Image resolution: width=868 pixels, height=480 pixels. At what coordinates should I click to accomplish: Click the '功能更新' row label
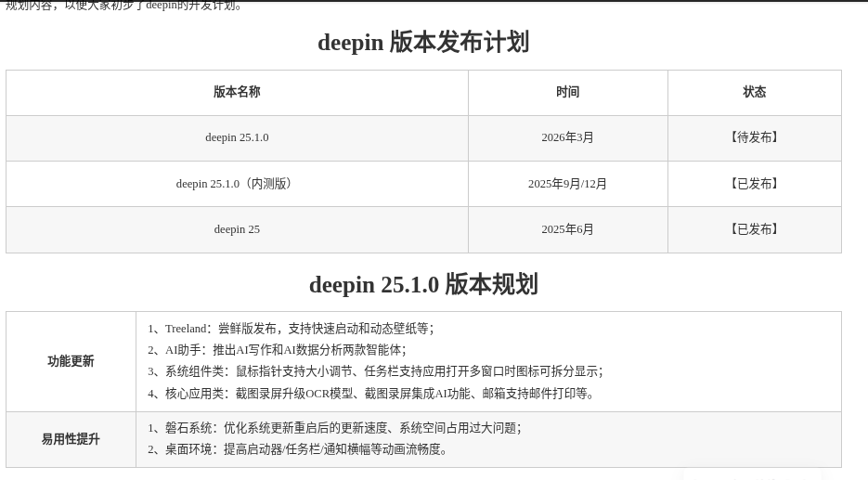coord(71,361)
